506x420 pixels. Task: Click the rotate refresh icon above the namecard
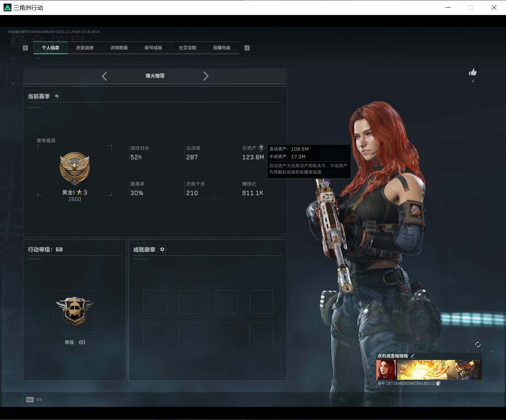478,345
